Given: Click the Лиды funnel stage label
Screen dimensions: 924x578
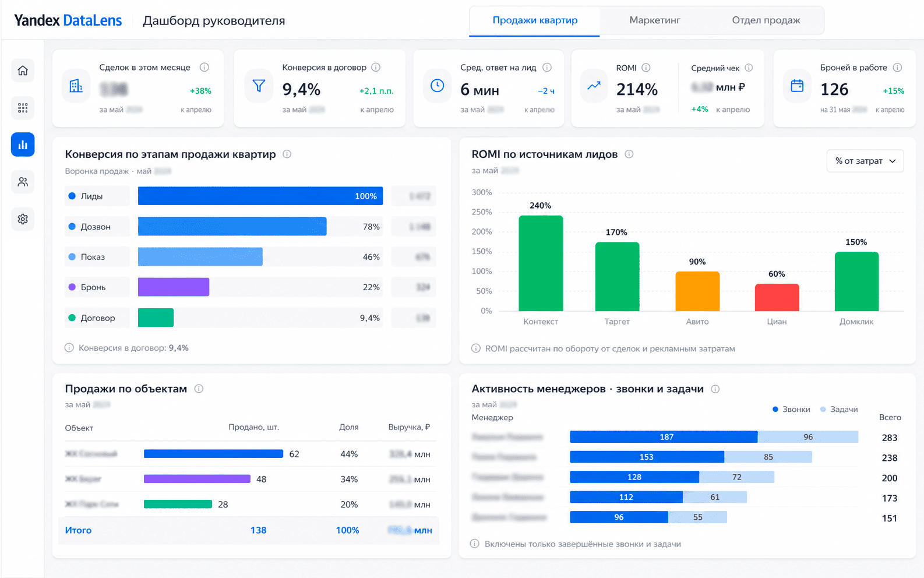Looking at the screenshot, I should [97, 196].
